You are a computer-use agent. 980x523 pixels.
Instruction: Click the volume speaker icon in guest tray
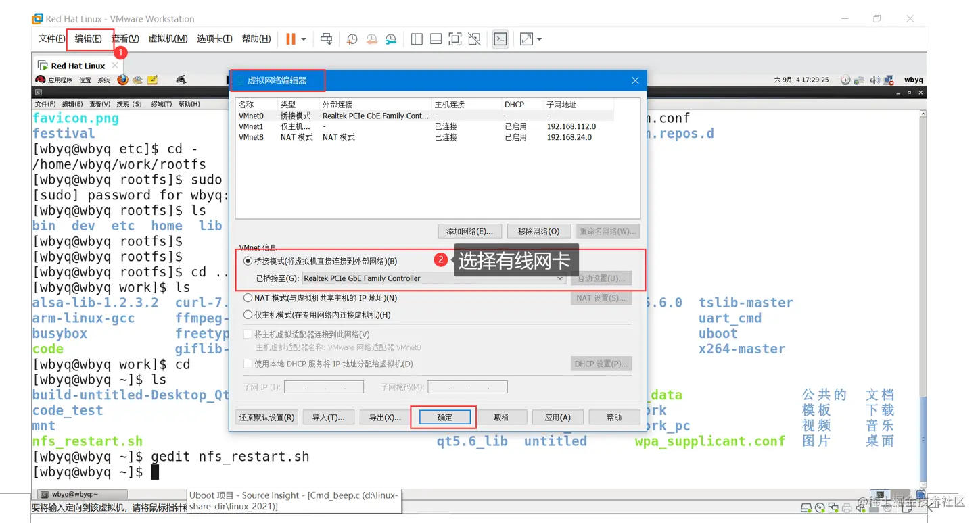pyautogui.click(x=874, y=80)
